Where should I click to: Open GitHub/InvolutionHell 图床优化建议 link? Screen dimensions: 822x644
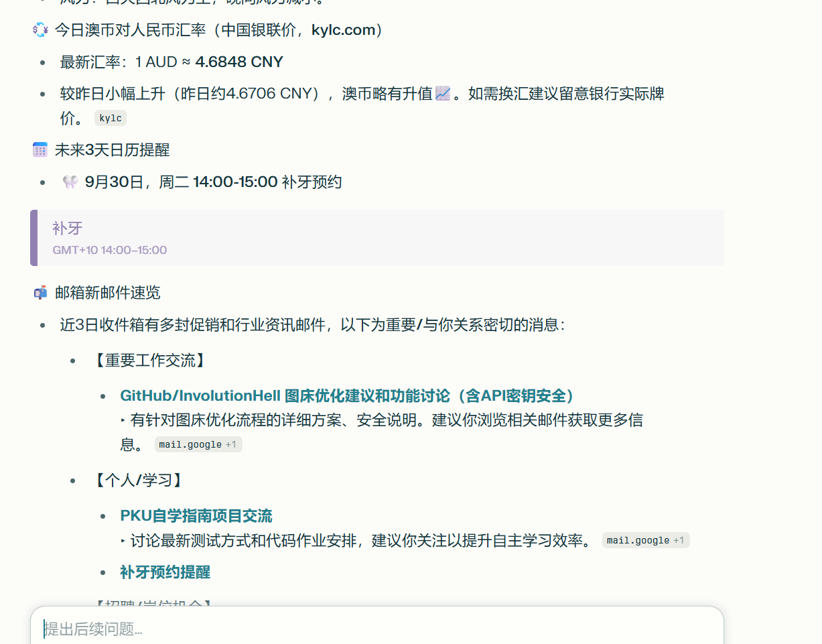(x=348, y=396)
